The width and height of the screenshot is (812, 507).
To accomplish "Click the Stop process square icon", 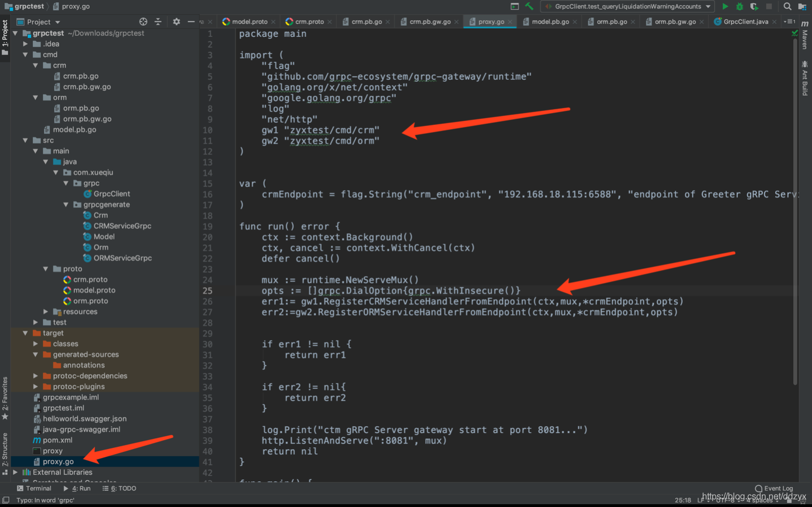I will pyautogui.click(x=769, y=7).
